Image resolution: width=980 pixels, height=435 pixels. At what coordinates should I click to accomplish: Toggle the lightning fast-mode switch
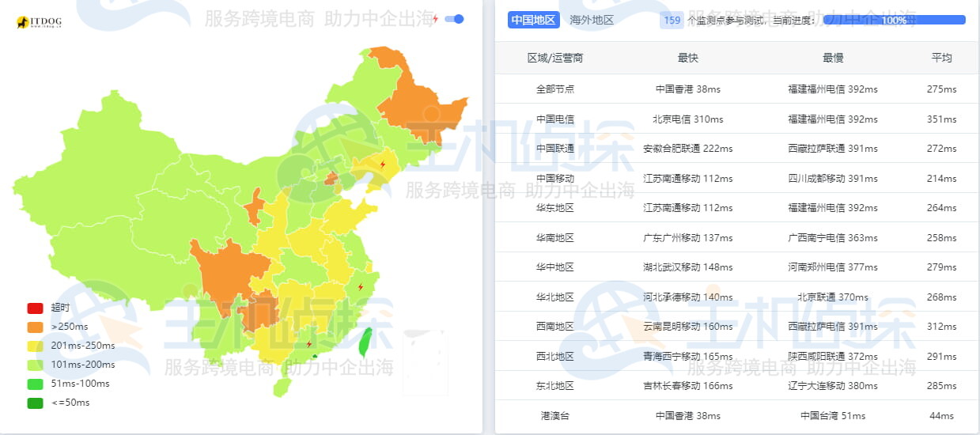(x=454, y=19)
